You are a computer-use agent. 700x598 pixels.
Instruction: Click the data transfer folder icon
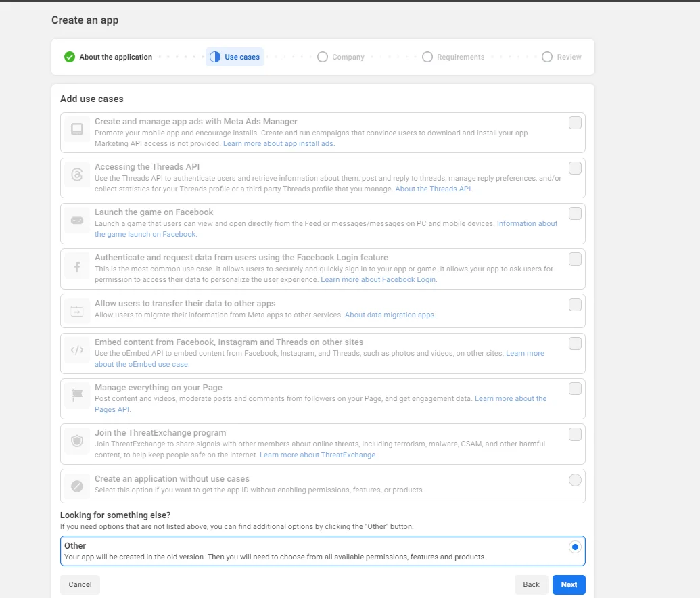[x=77, y=310]
